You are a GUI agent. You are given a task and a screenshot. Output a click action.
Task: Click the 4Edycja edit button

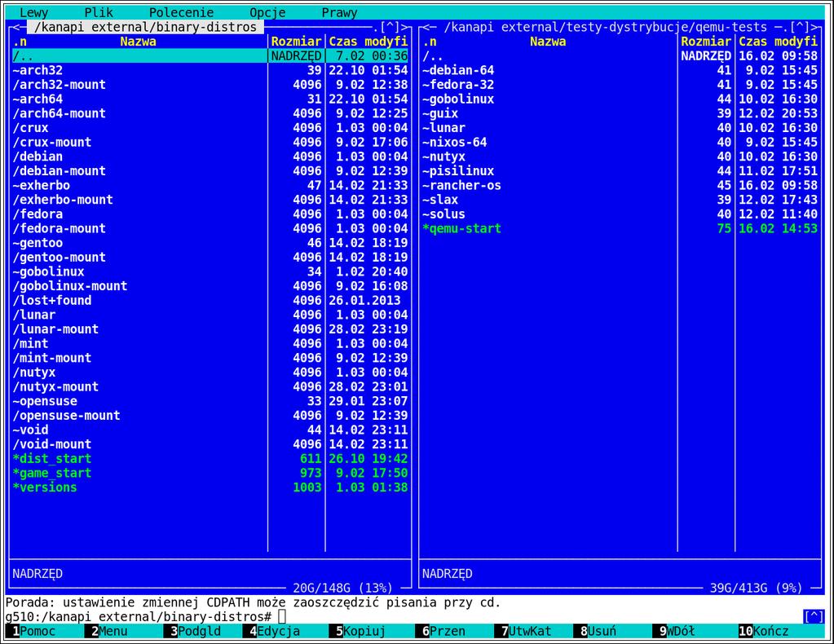point(271,631)
